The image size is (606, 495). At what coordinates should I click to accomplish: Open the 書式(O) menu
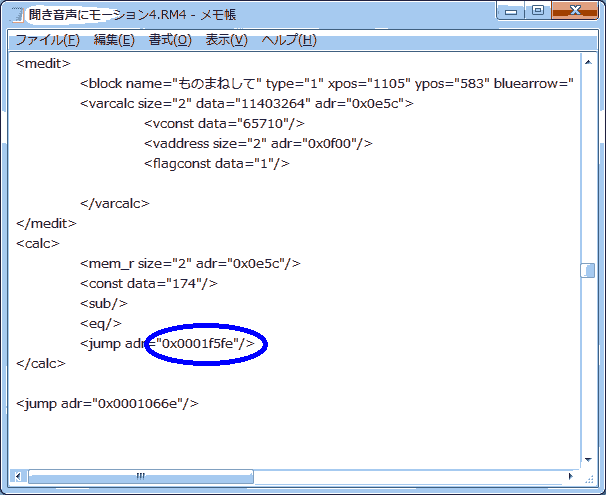[170, 40]
